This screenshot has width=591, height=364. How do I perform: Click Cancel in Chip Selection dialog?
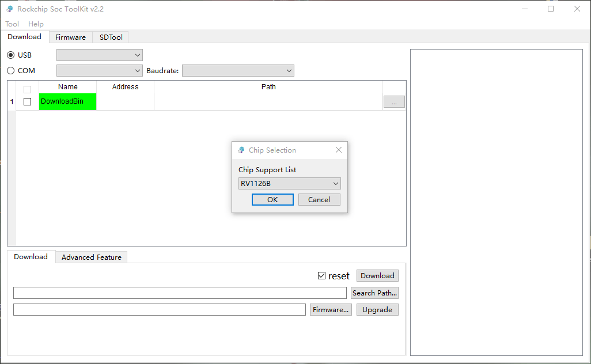319,200
